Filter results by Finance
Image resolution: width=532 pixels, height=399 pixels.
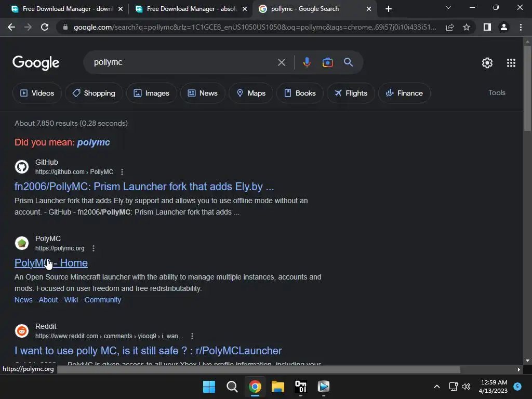pyautogui.click(x=404, y=93)
